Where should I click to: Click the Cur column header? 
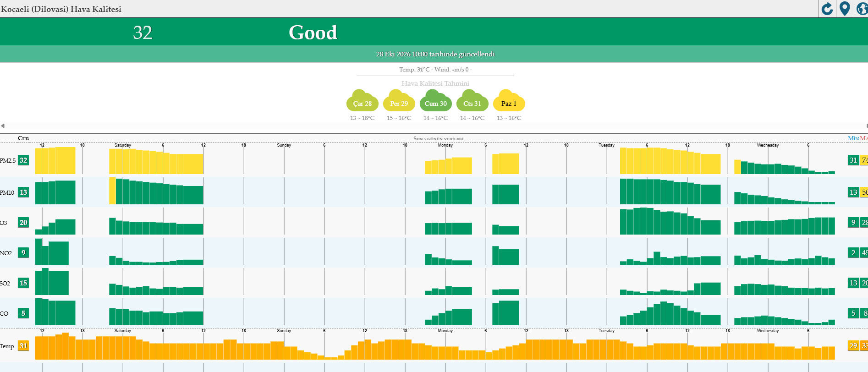tap(23, 138)
